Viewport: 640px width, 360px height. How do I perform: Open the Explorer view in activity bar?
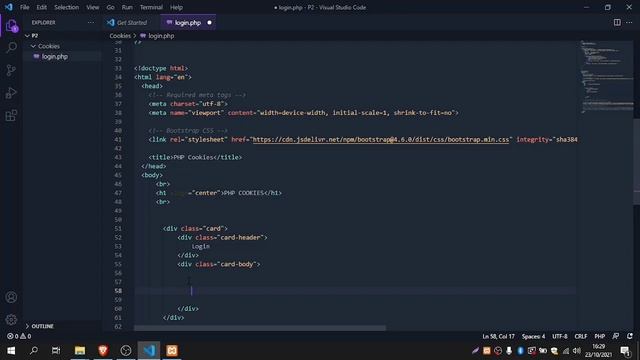11,26
